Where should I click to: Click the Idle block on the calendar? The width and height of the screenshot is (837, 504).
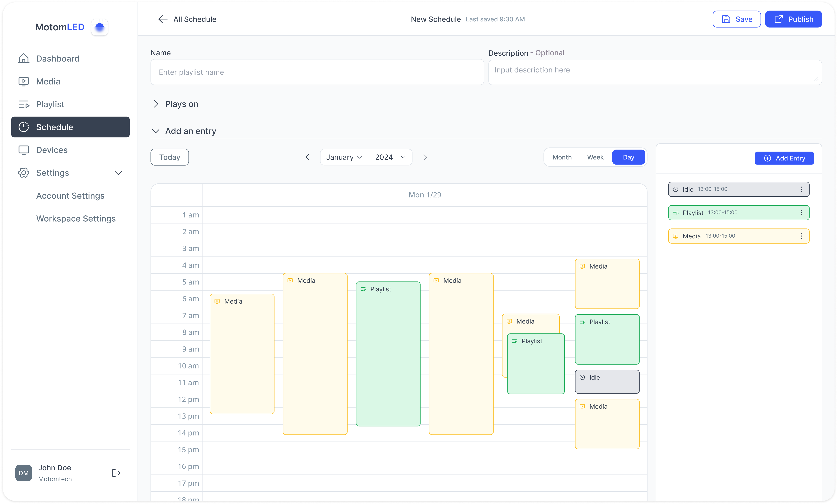point(607,382)
